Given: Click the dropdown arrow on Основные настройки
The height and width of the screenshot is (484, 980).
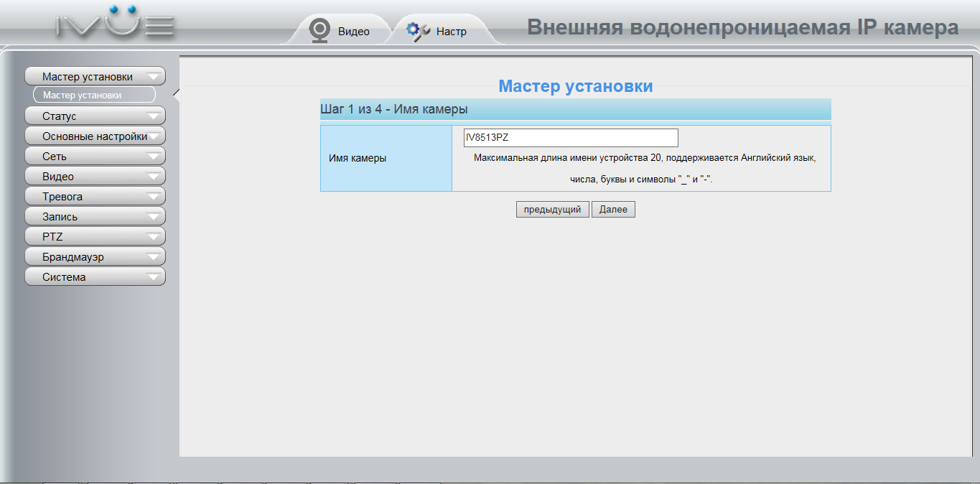Looking at the screenshot, I should click(x=154, y=136).
